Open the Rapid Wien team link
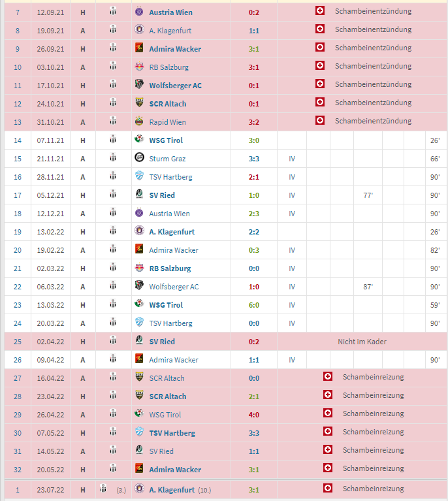 click(167, 122)
